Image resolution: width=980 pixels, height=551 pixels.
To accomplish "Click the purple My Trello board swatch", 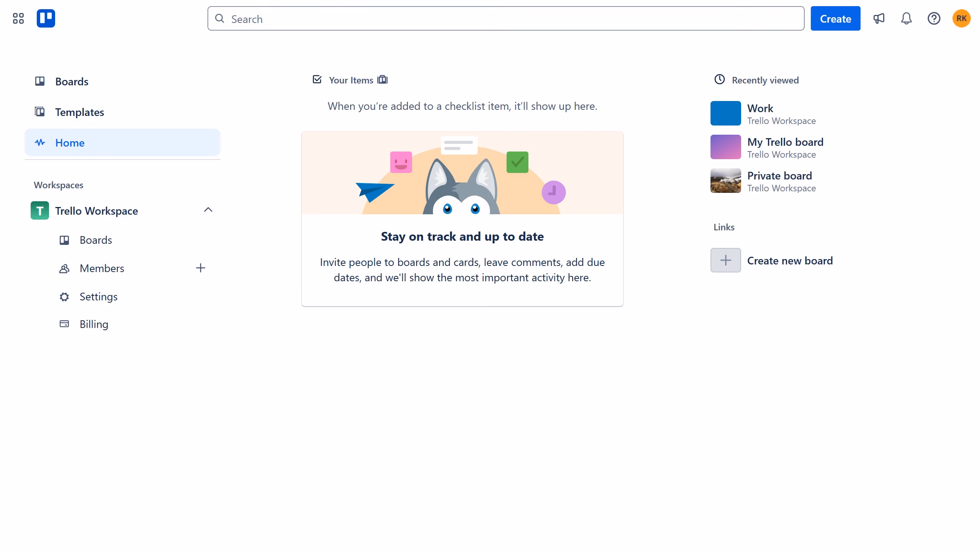I will click(726, 147).
